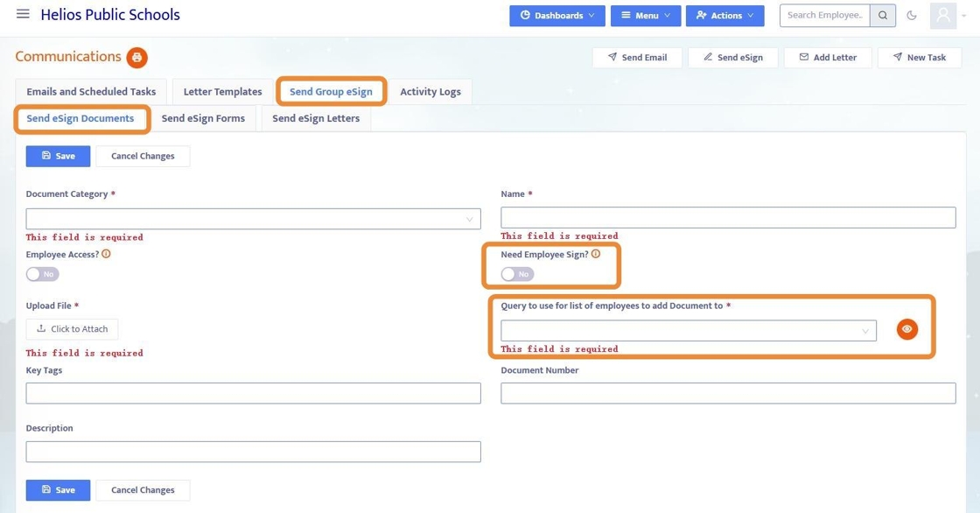This screenshot has width=980, height=513.
Task: Turn on the Need Employee Sign toggle
Action: click(x=517, y=274)
